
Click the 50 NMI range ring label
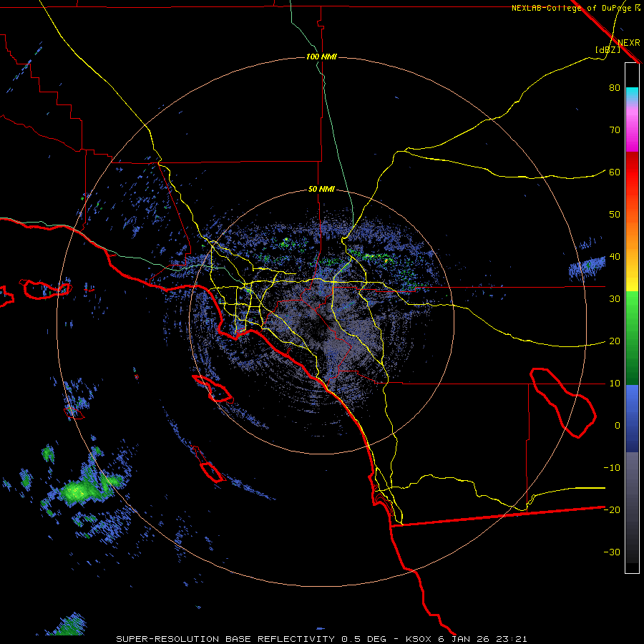321,190
